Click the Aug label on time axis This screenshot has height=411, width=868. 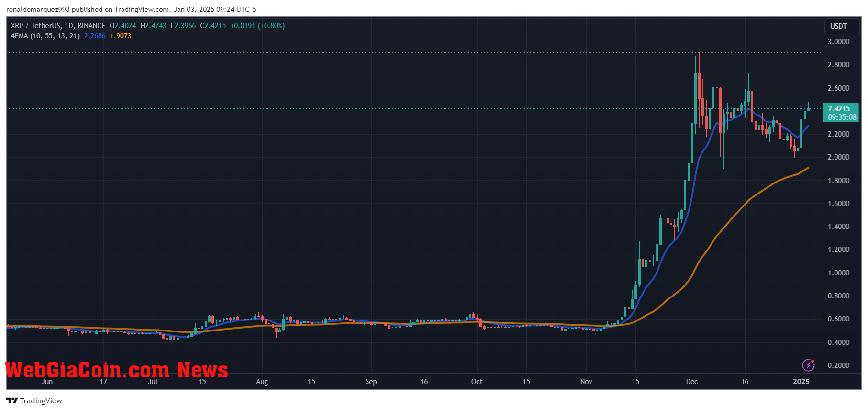point(262,382)
